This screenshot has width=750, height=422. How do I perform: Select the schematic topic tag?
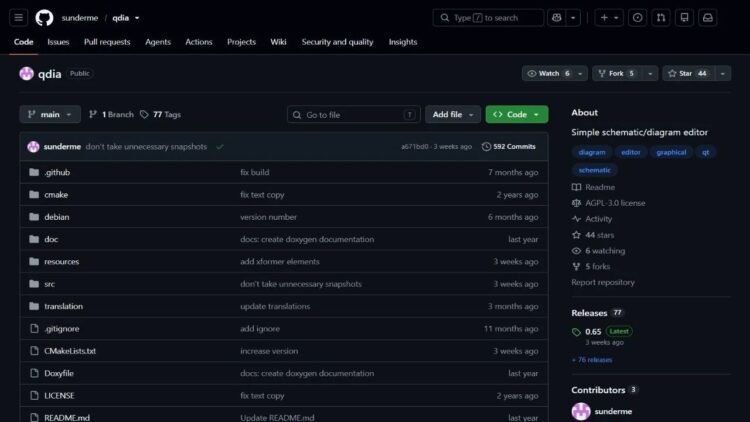point(595,170)
